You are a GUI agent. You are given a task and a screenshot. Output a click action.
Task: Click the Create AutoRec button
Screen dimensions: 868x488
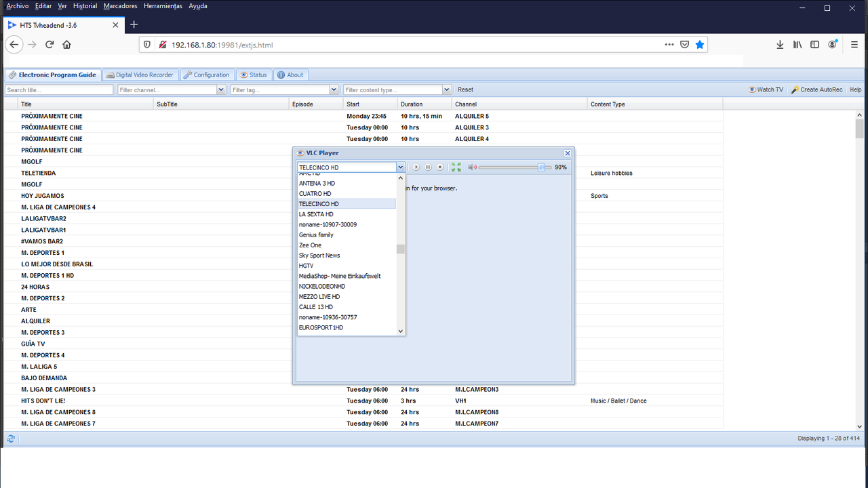[x=816, y=89]
